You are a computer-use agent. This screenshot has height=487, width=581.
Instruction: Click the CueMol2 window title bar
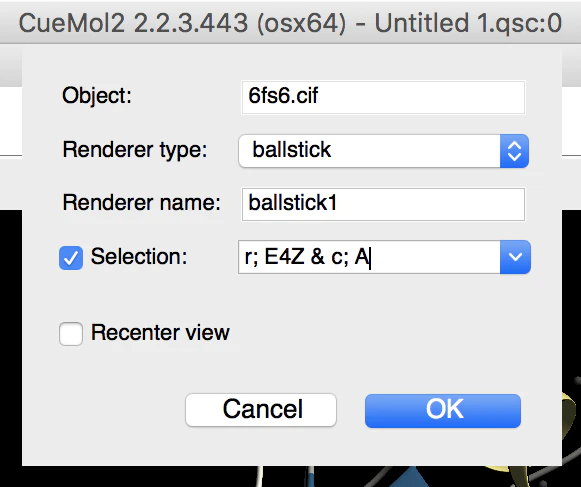click(x=290, y=23)
